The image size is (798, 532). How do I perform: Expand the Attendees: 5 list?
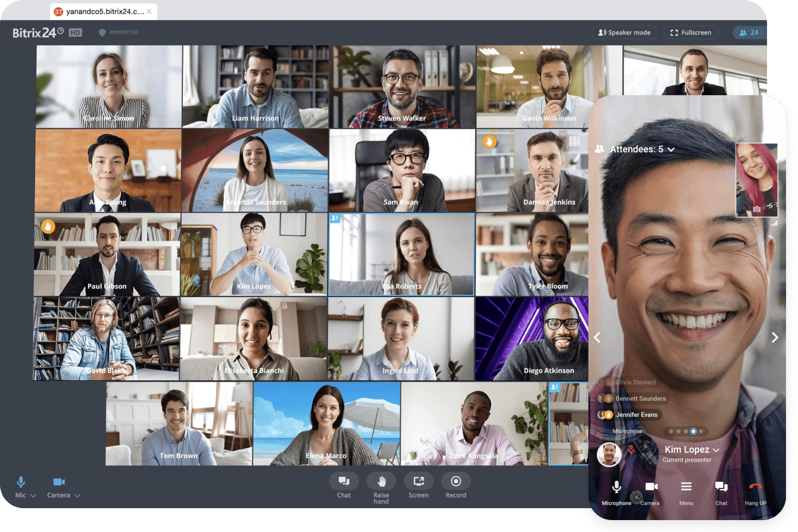click(671, 149)
